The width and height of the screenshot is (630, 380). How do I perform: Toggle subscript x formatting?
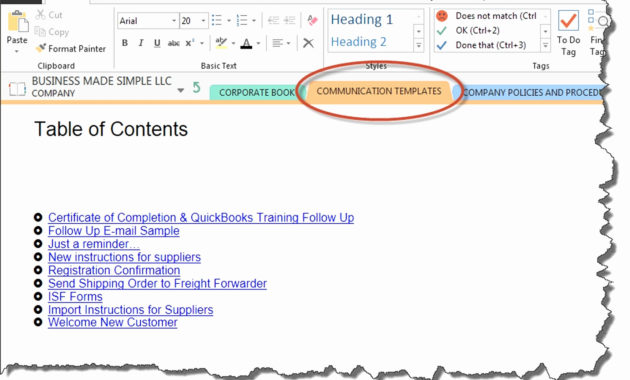tap(190, 43)
